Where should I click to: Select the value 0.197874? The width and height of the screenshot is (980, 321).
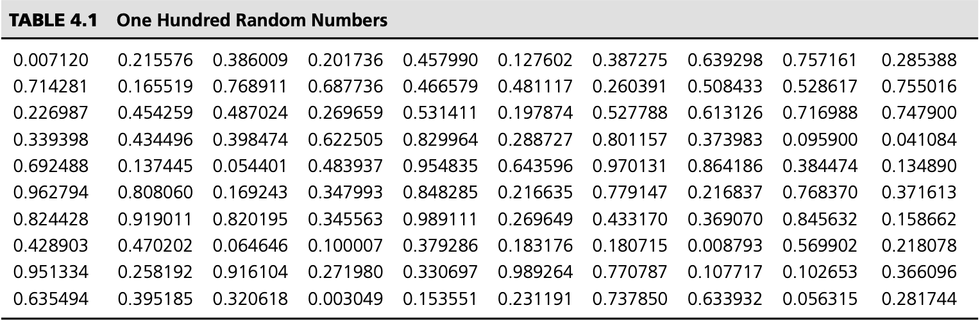coord(535,114)
